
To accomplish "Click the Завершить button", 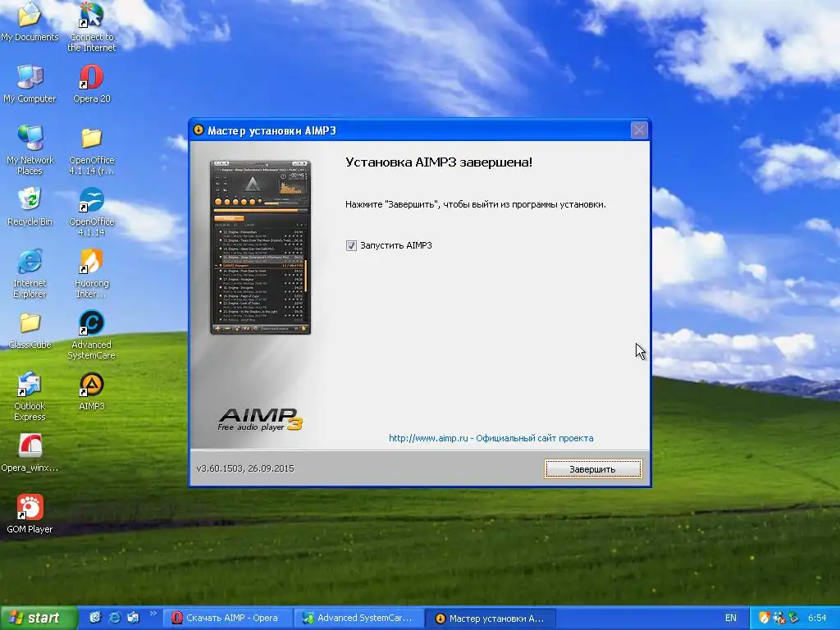I will tap(592, 468).
